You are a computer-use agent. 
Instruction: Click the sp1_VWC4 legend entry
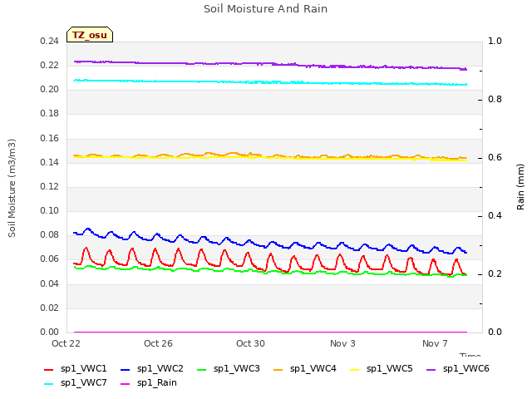[x=305, y=368]
